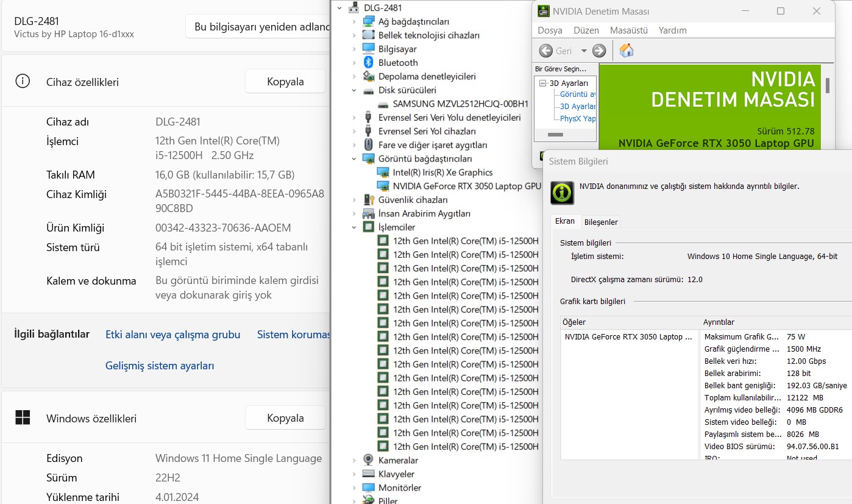The image size is (852, 504).
Task: Click the Home icon in NVIDIA toolbar
Action: [x=626, y=51]
